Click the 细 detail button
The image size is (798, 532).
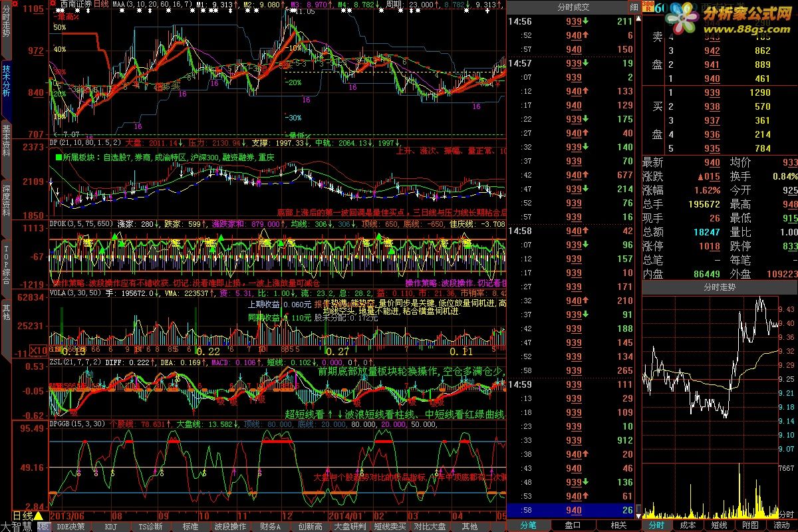pos(634,8)
